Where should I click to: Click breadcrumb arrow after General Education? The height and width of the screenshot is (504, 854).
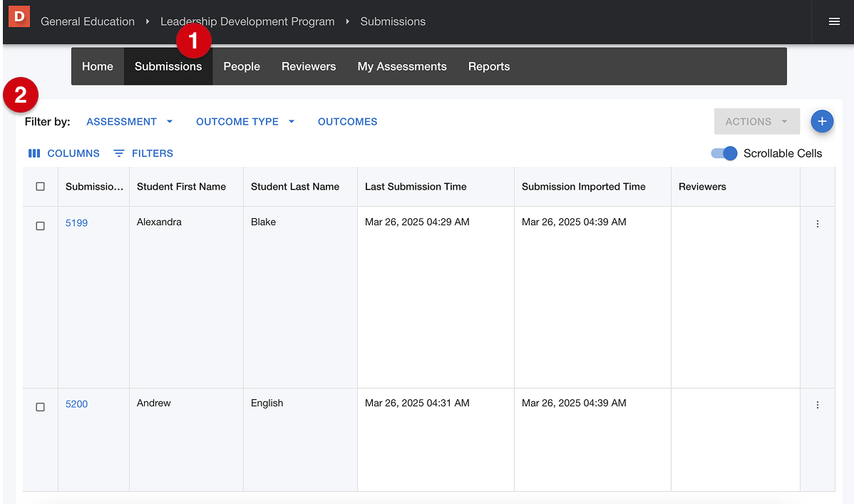tap(148, 21)
